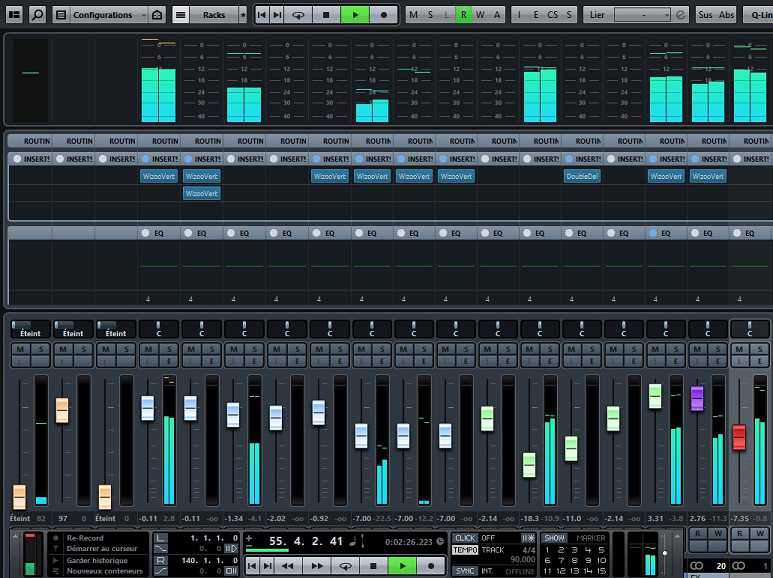Click the transport position display 55. 4. 2. 41
773x578 pixels.
point(306,541)
